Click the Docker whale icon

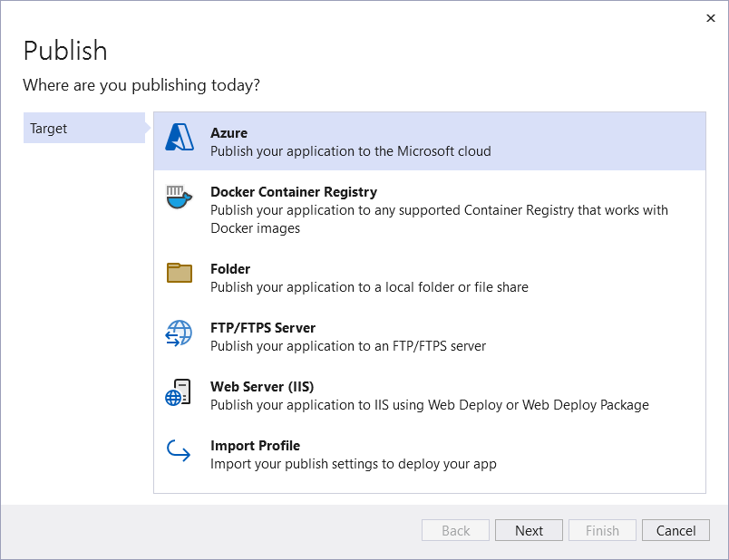coord(180,197)
